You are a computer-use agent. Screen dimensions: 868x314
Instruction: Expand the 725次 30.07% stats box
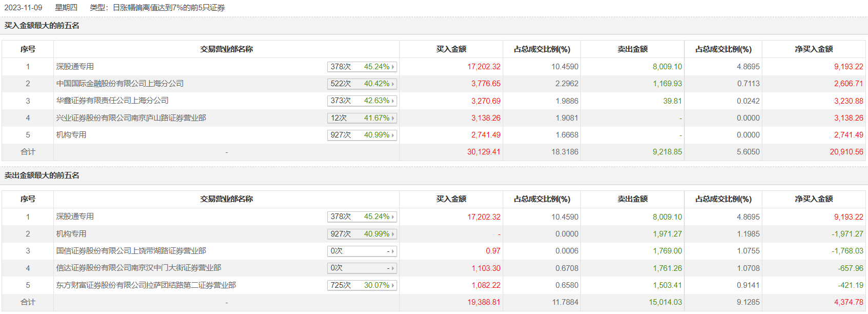pos(362,285)
